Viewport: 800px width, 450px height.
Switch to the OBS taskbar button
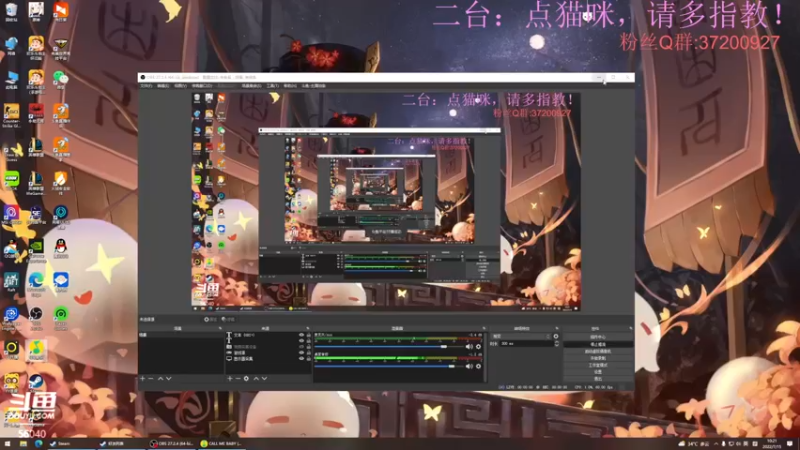coord(171,444)
